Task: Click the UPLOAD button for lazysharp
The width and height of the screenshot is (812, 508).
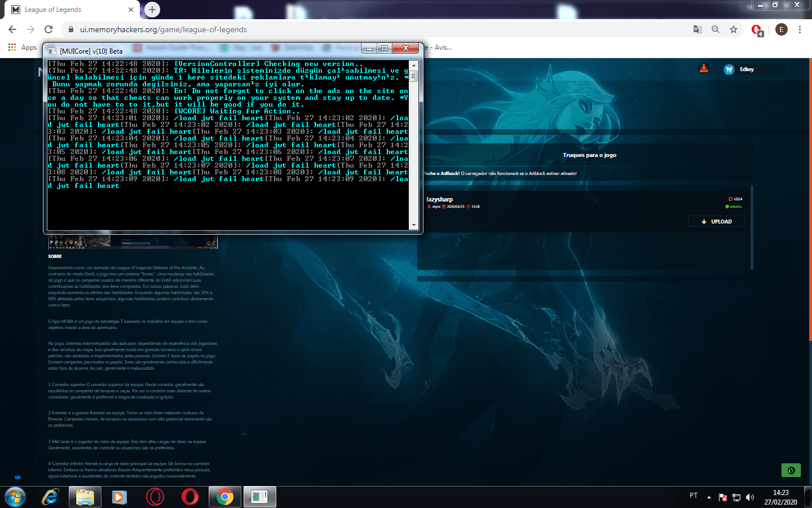Action: tap(717, 222)
